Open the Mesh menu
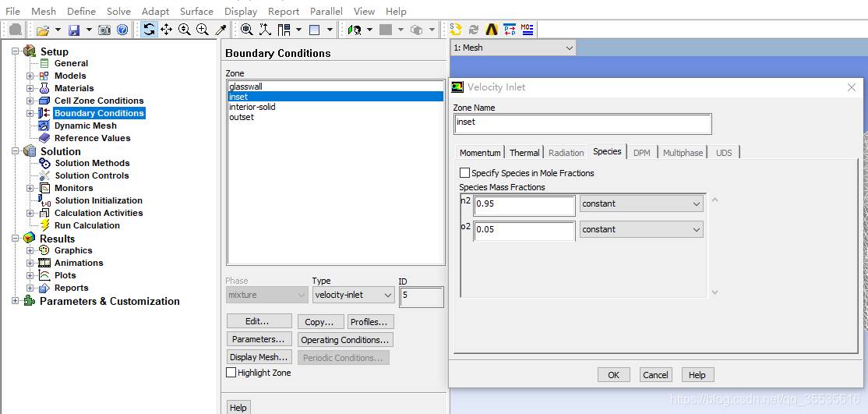The height and width of the screenshot is (414, 868). click(44, 11)
